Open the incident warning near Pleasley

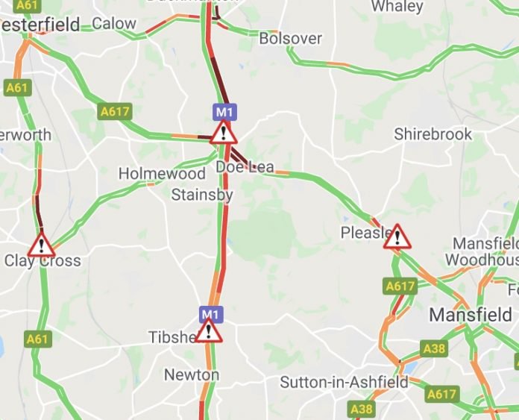coord(397,236)
